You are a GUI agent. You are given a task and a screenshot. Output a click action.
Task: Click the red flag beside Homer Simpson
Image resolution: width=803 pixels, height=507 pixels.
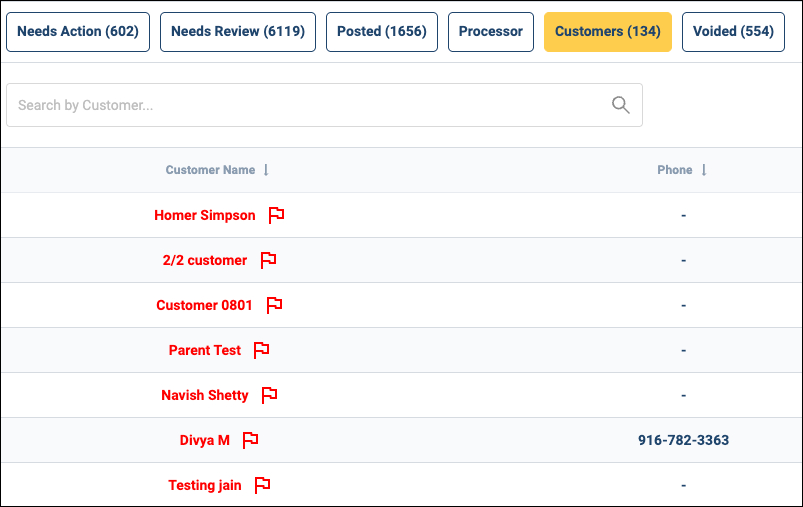277,215
